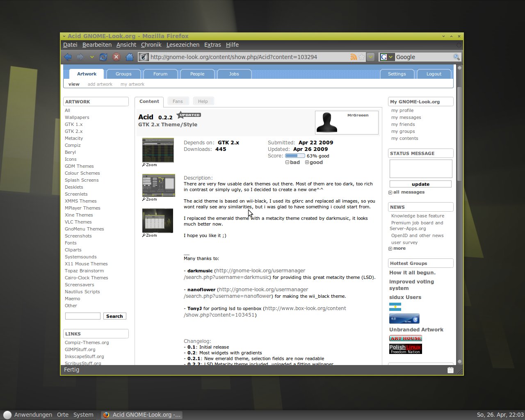The image size is (525, 420).
Task: Stop loading with the red Stop icon
Action: 116,57
